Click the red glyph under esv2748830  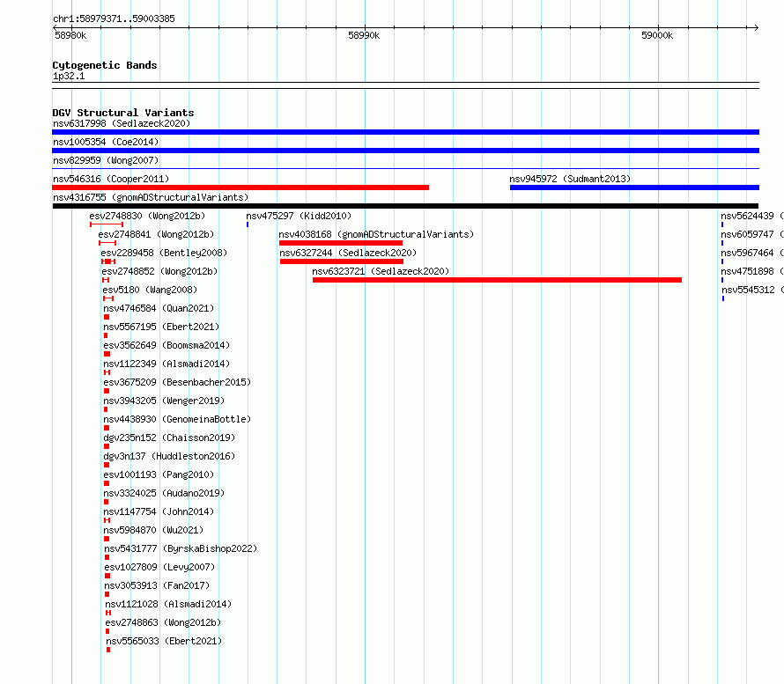pos(107,224)
